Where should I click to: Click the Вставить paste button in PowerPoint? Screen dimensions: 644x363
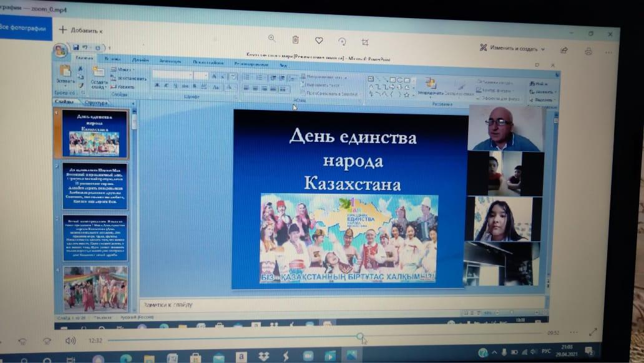[66, 74]
